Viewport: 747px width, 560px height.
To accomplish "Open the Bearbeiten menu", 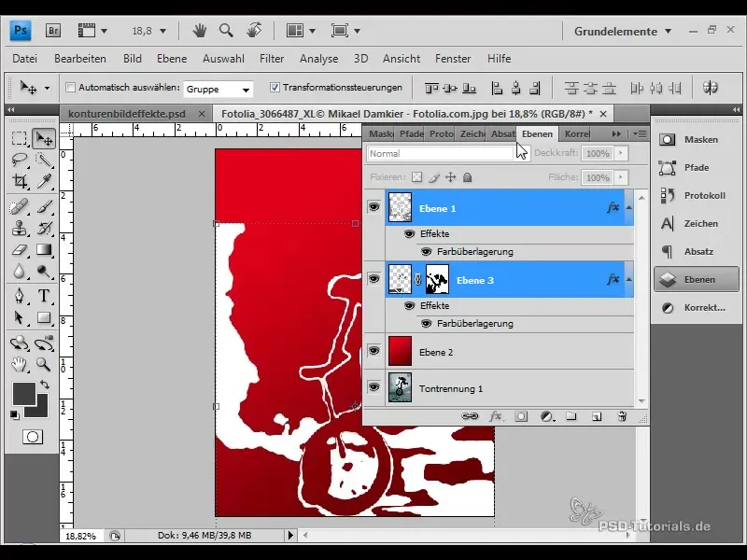I will pyautogui.click(x=80, y=59).
